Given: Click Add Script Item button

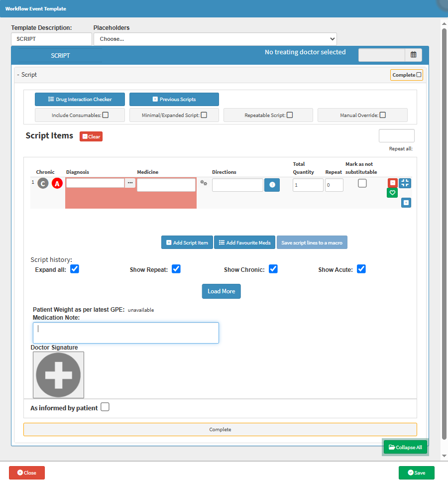Looking at the screenshot, I should [x=187, y=242].
